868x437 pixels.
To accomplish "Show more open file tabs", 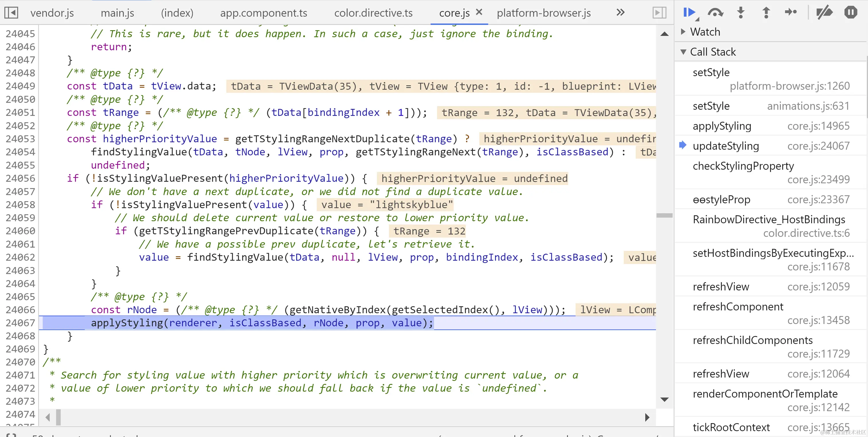I will 620,13.
